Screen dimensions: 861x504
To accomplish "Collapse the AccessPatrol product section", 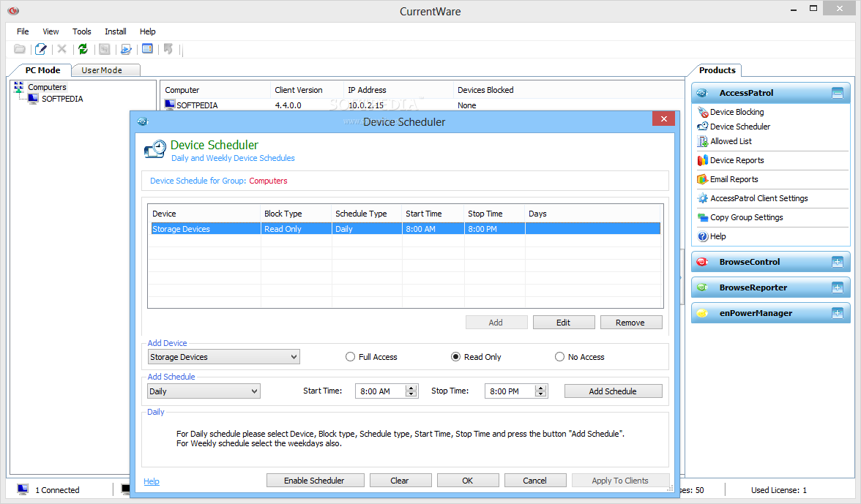I will click(x=838, y=93).
